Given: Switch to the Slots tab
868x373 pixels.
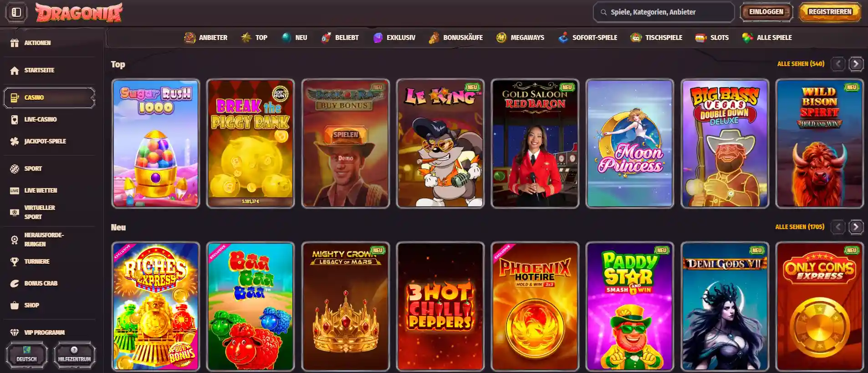Looking at the screenshot, I should pyautogui.click(x=712, y=37).
